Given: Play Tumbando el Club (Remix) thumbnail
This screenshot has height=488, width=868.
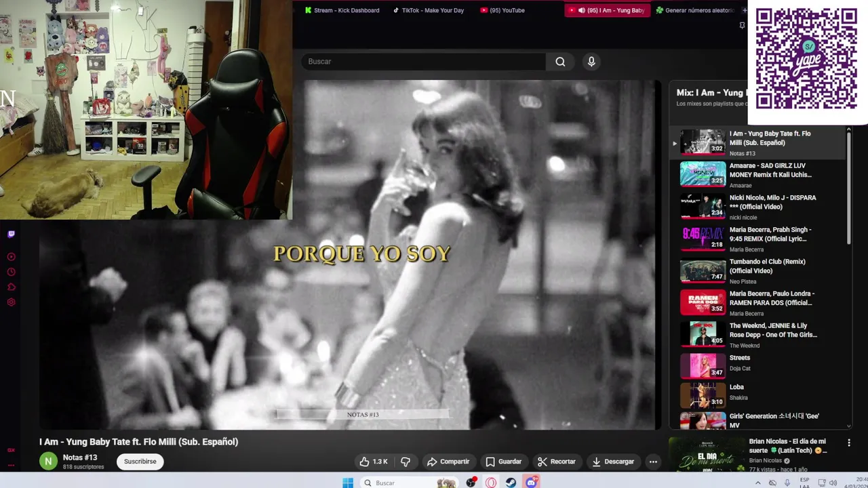Looking at the screenshot, I should click(703, 270).
